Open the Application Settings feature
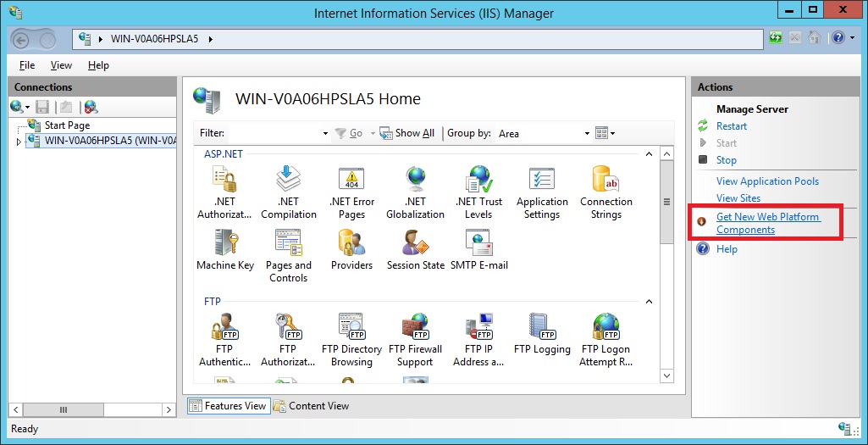This screenshot has height=445, width=868. click(x=542, y=192)
